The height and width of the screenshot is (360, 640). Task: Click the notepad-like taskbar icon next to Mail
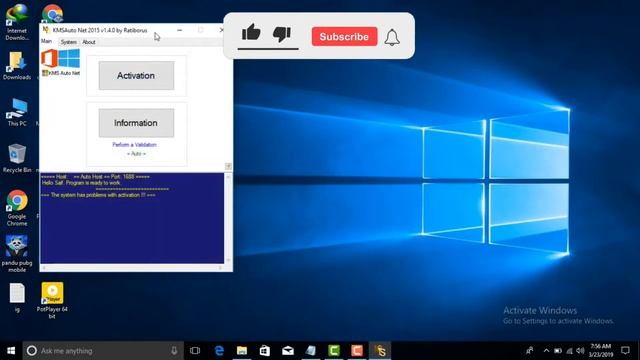pyautogui.click(x=311, y=351)
